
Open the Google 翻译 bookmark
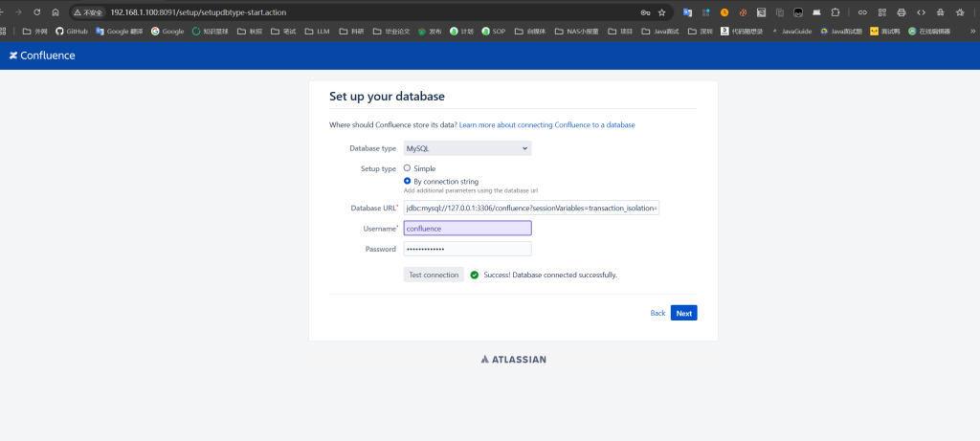coord(119,31)
